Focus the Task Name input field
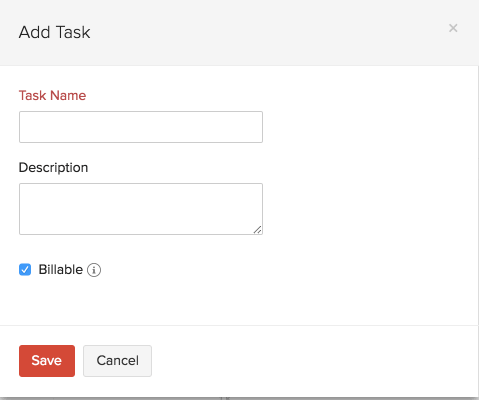The image size is (479, 400). coord(141,127)
